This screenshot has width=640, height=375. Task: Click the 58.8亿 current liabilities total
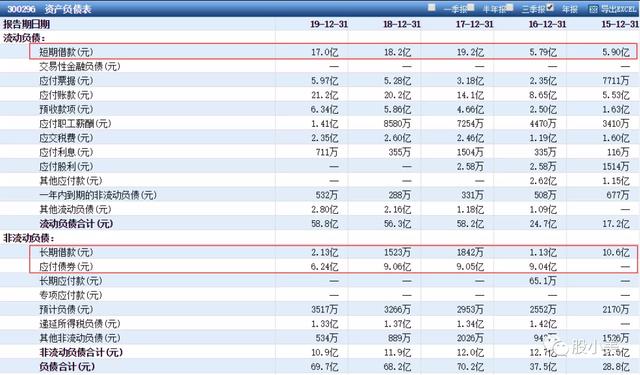pos(325,224)
